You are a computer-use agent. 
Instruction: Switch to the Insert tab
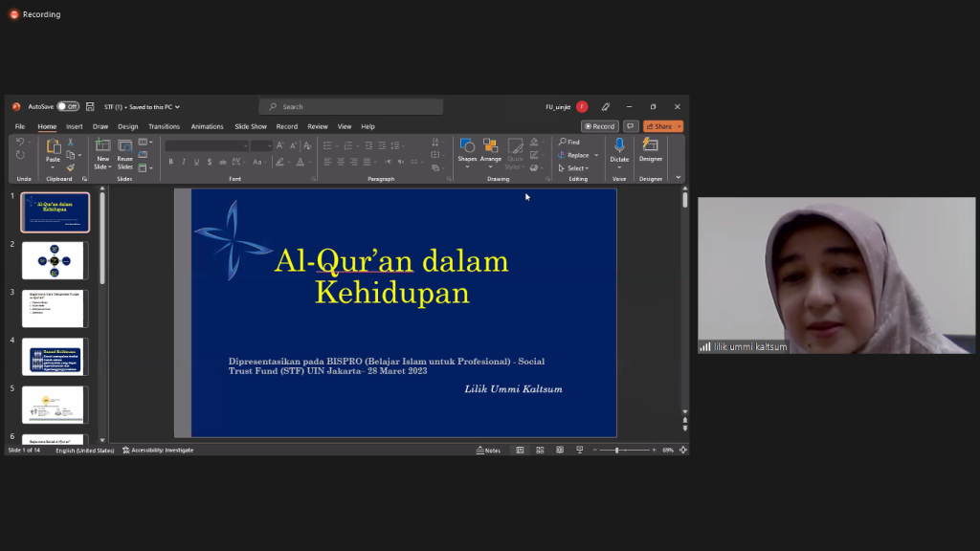tap(75, 126)
